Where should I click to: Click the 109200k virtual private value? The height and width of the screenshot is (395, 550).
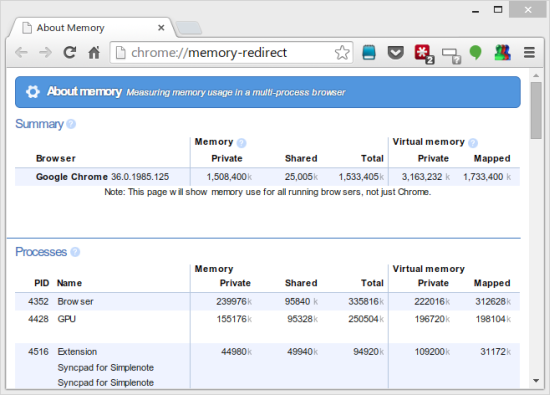tap(432, 352)
